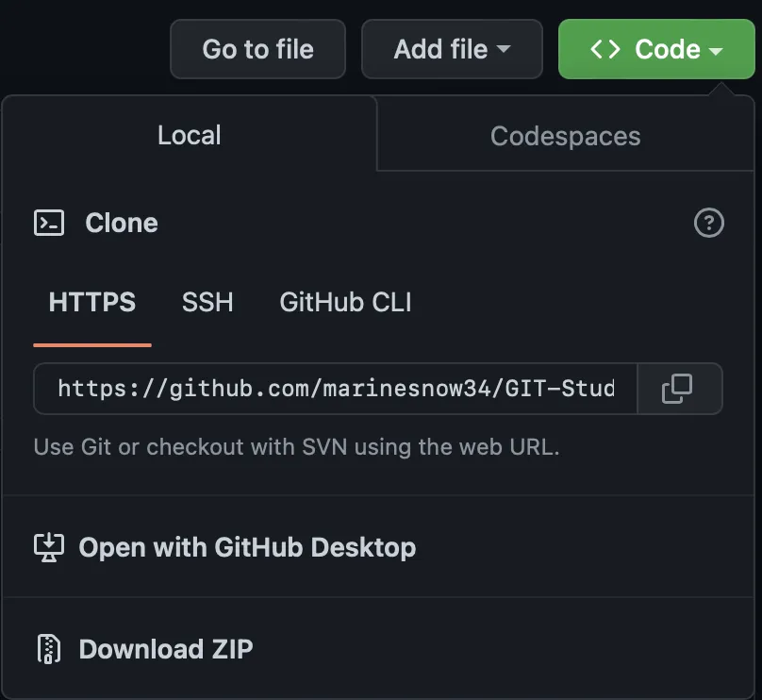Open repository with GitHub Desktop

pyautogui.click(x=247, y=547)
